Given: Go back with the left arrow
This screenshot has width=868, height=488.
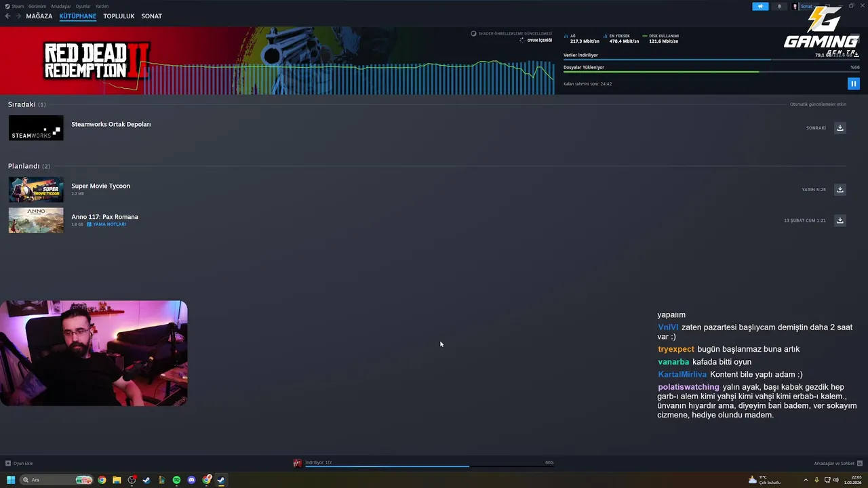Looking at the screenshot, I should click(x=8, y=16).
